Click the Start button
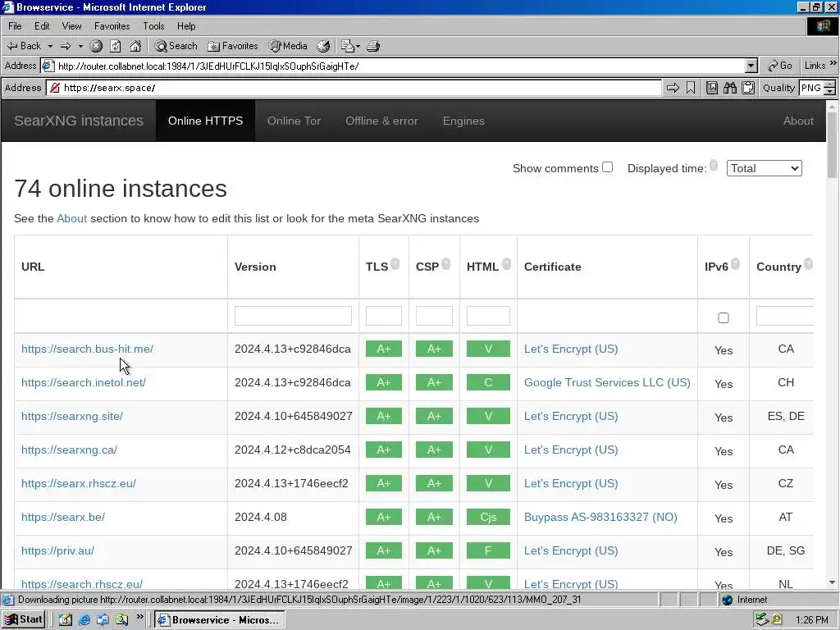The width and height of the screenshot is (840, 630). click(x=24, y=620)
